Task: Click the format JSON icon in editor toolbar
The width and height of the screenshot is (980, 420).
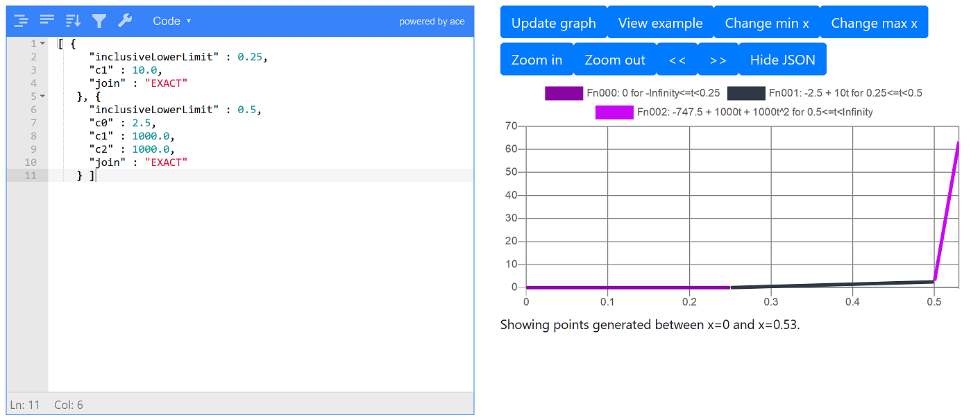Action: pos(21,21)
